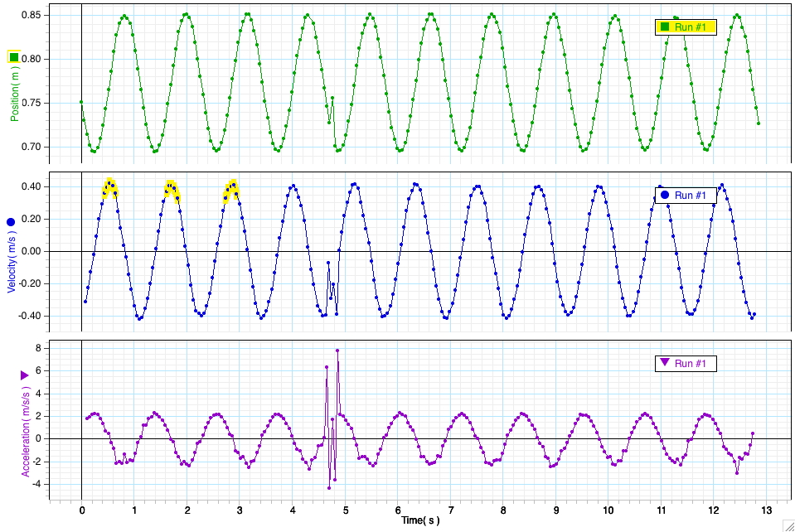Screen dimensions: 795x532
Task: Click the 0.80 tick on the Position axis
Action: click(31, 60)
